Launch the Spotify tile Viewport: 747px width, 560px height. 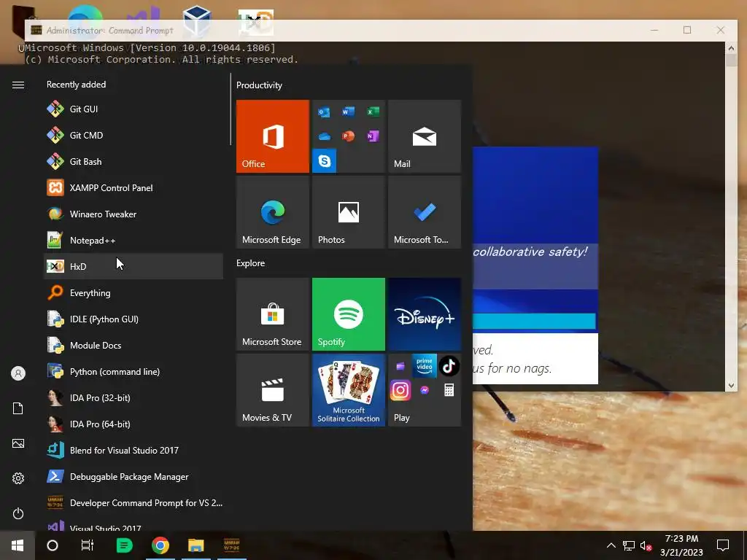[348, 314]
